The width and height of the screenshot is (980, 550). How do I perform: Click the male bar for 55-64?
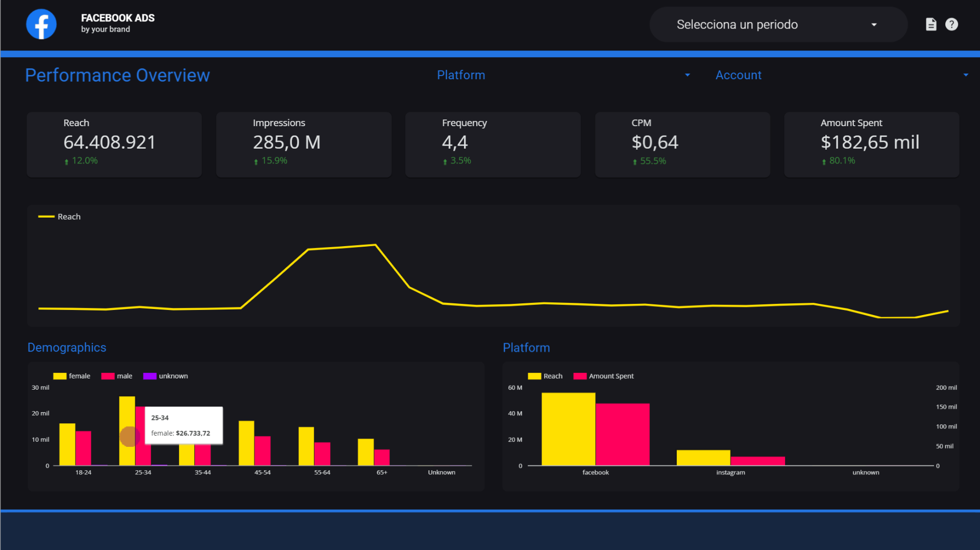pyautogui.click(x=322, y=453)
